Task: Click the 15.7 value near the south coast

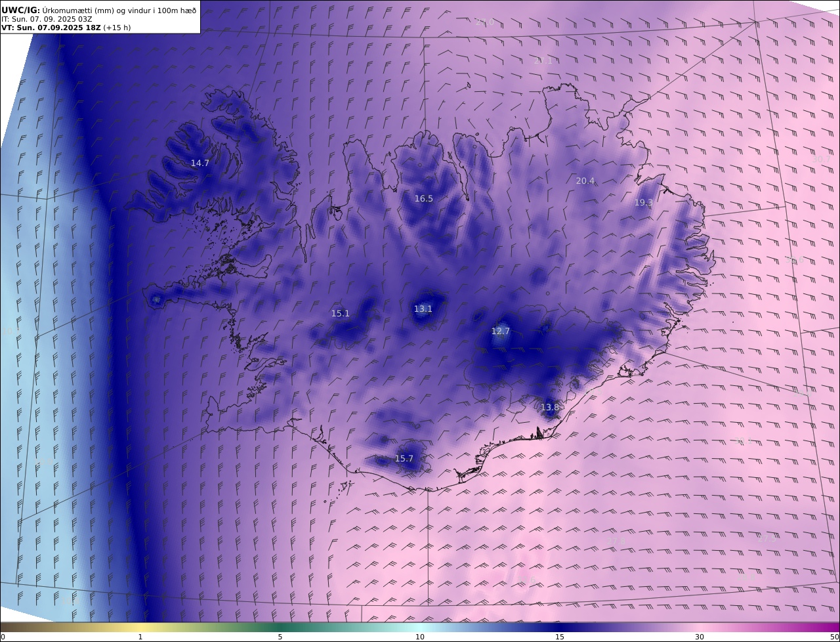Action: pos(404,458)
